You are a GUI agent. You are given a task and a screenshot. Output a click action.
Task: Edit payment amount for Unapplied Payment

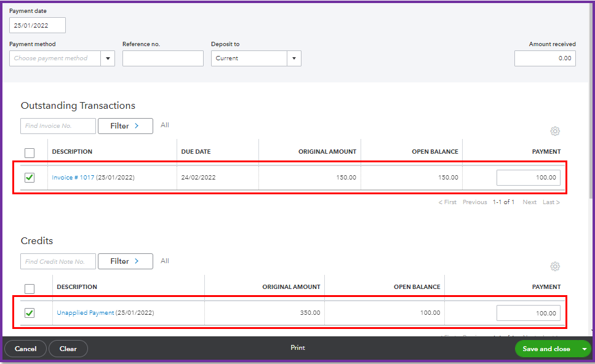[x=528, y=313]
